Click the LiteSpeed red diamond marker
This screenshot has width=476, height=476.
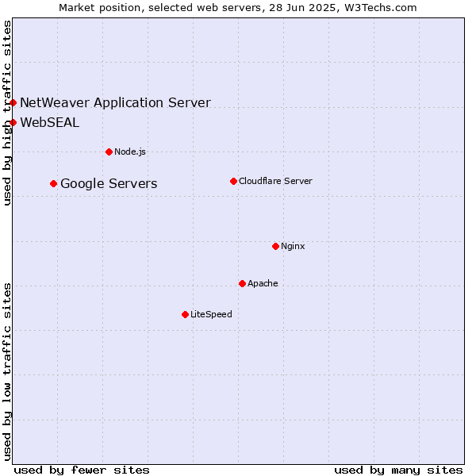click(186, 314)
